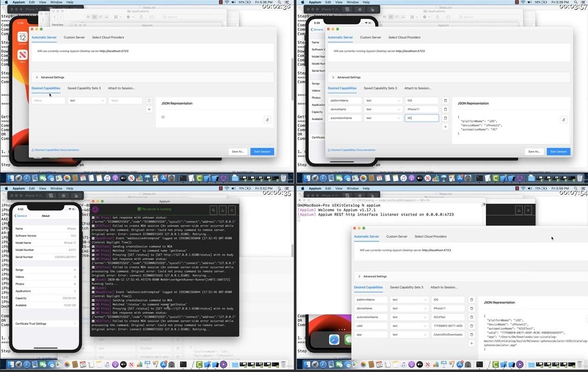Viewport: 588px width, 372px height.
Task: Click X icon in 5:56 PM dark window
Action: point(528,210)
